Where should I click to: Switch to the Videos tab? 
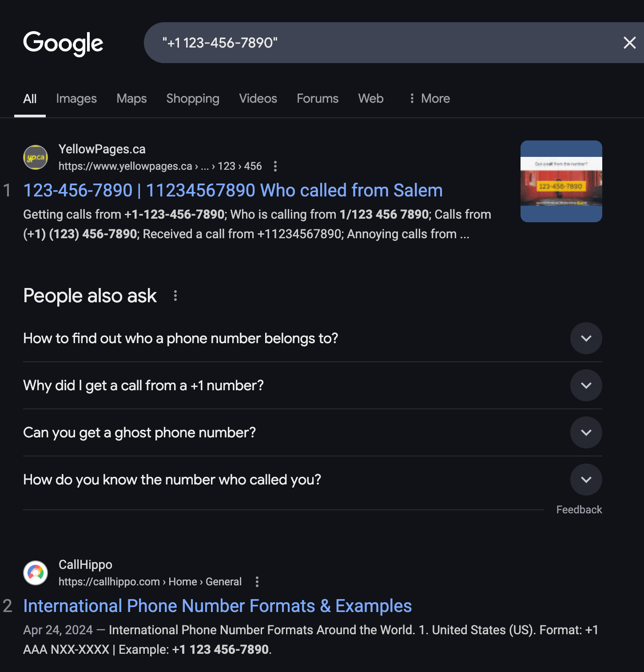pyautogui.click(x=258, y=99)
